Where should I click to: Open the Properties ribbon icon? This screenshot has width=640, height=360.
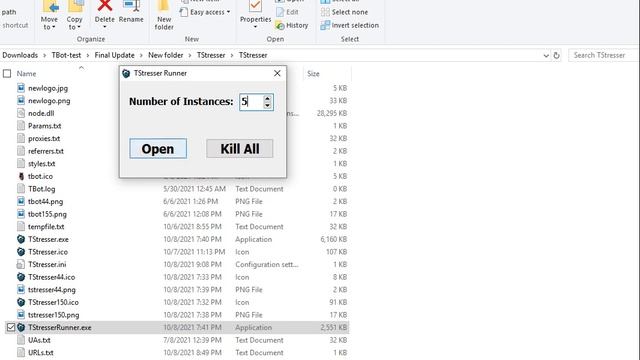(256, 6)
